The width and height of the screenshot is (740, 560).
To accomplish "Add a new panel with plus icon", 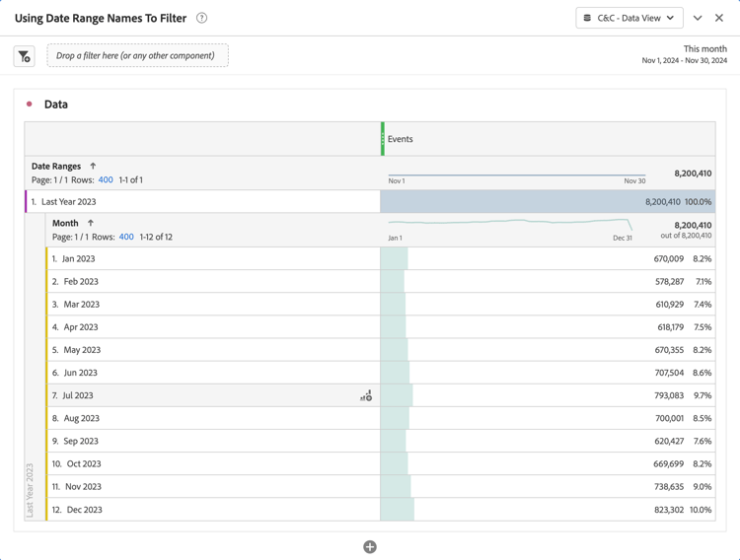I will (x=370, y=547).
